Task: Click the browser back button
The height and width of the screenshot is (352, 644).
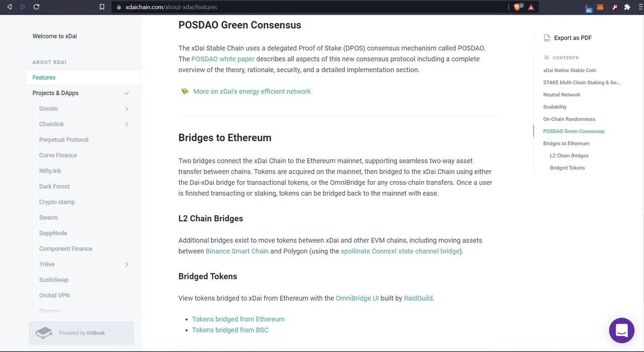Action: pos(9,7)
